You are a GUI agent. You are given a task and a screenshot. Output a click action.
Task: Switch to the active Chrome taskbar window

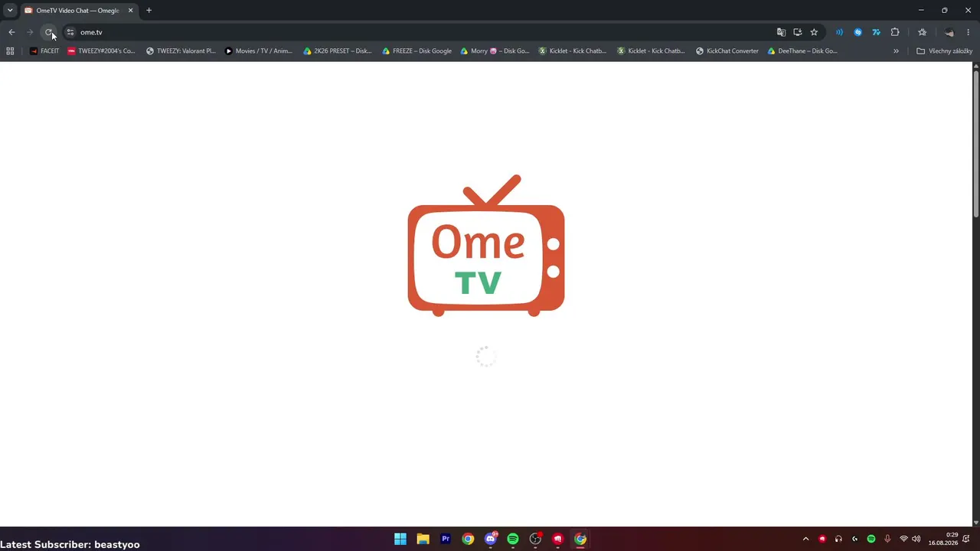[x=580, y=539]
